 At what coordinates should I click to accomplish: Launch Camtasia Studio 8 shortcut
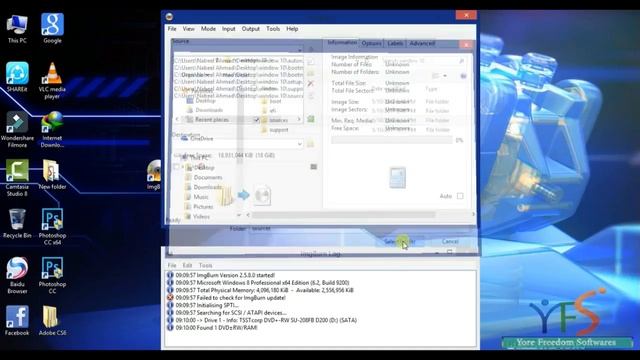click(17, 178)
